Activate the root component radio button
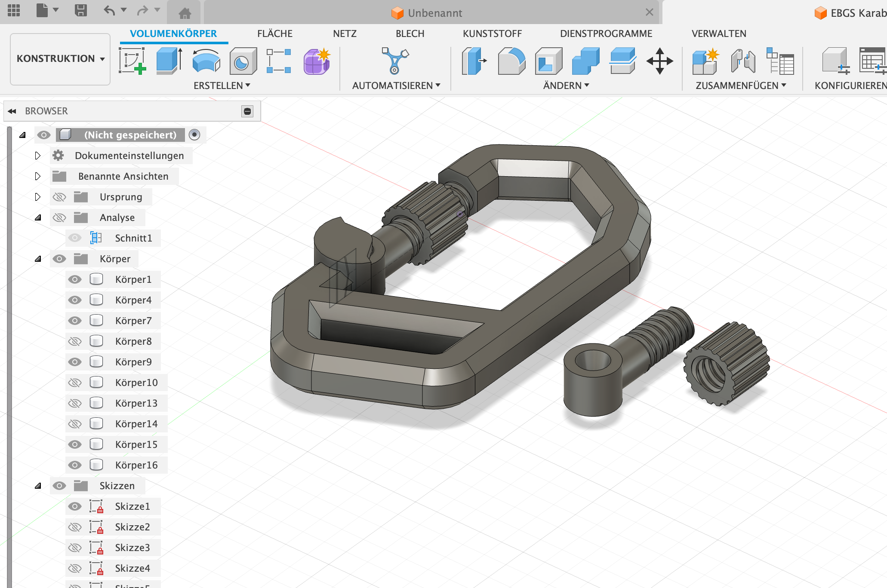The width and height of the screenshot is (887, 588). pyautogui.click(x=194, y=135)
